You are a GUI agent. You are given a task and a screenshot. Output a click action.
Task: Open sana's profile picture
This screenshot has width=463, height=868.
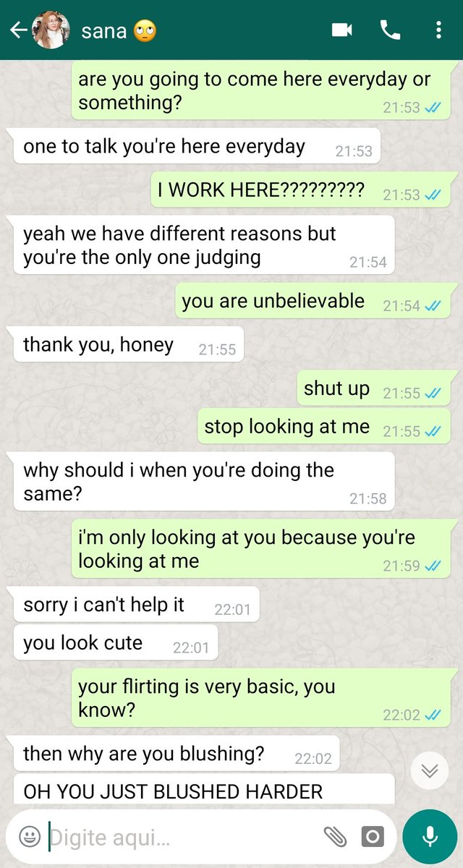pos(51,30)
